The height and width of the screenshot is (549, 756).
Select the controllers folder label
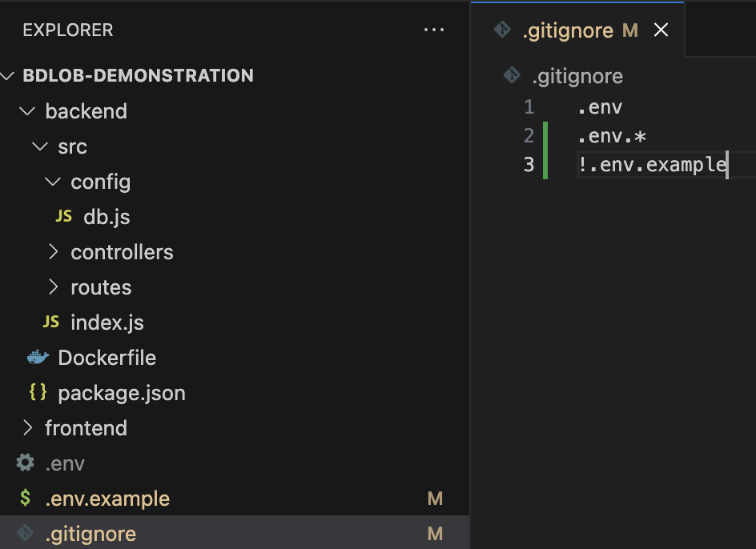pos(122,252)
